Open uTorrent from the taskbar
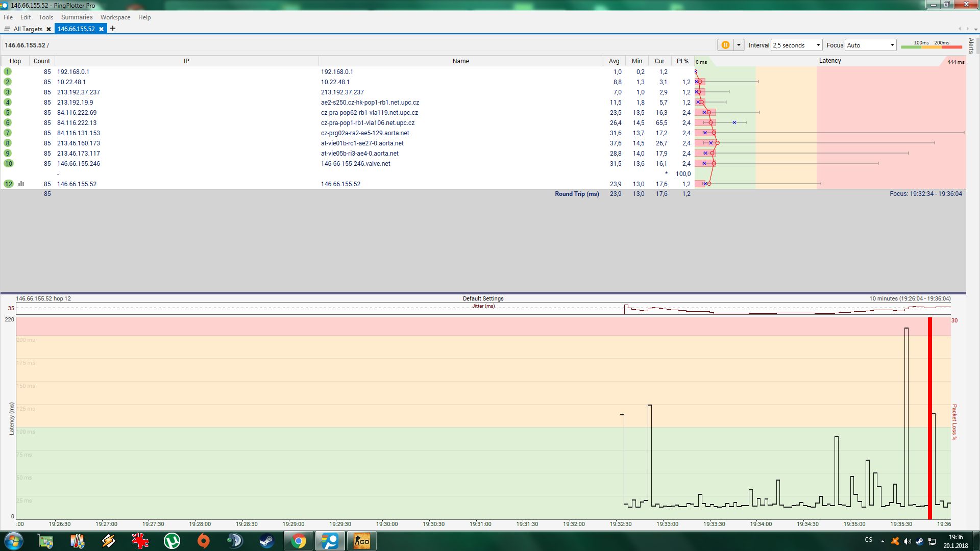 tap(172, 541)
